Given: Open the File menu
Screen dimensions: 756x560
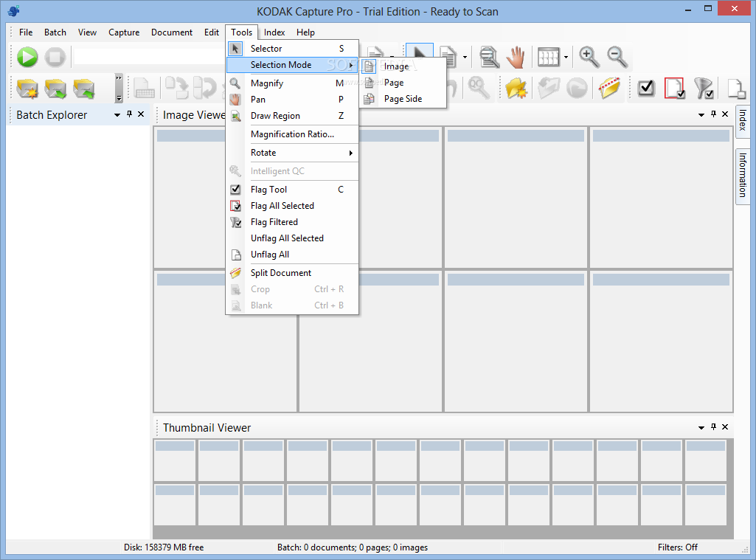Looking at the screenshot, I should (x=26, y=32).
